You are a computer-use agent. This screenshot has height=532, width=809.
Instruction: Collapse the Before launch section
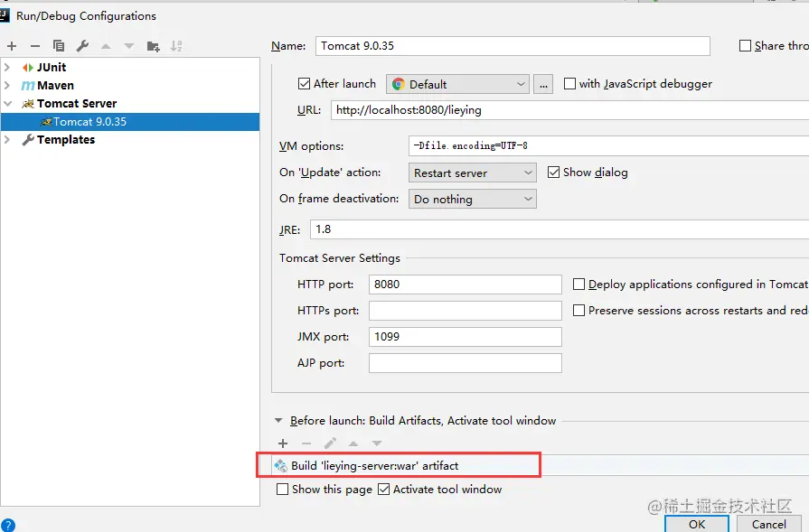pyautogui.click(x=278, y=421)
